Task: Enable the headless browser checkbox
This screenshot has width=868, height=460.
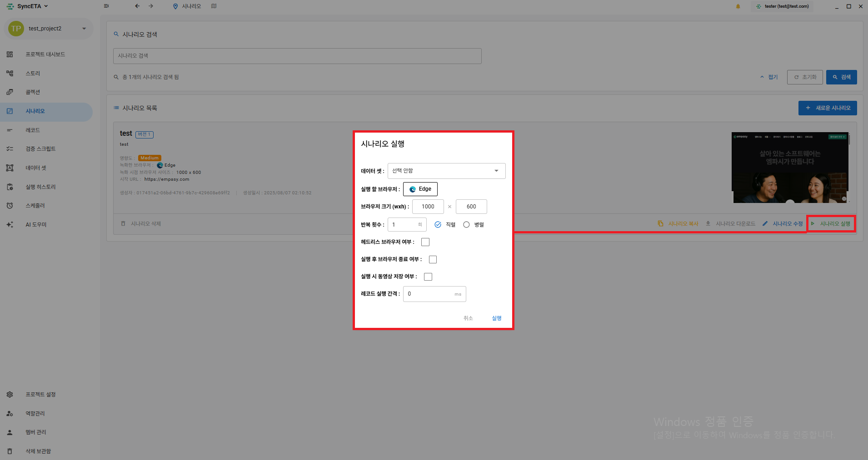Action: pos(425,242)
